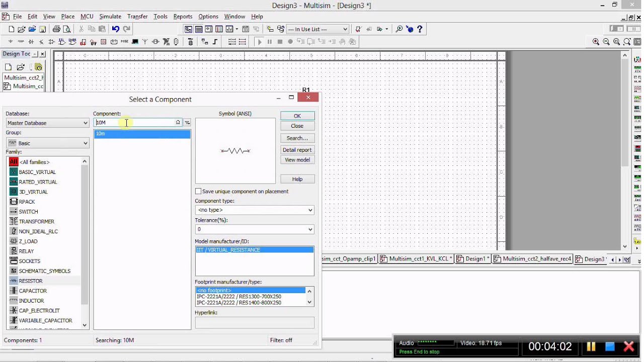Click the Place RF antenna toolbar icon

point(145,42)
